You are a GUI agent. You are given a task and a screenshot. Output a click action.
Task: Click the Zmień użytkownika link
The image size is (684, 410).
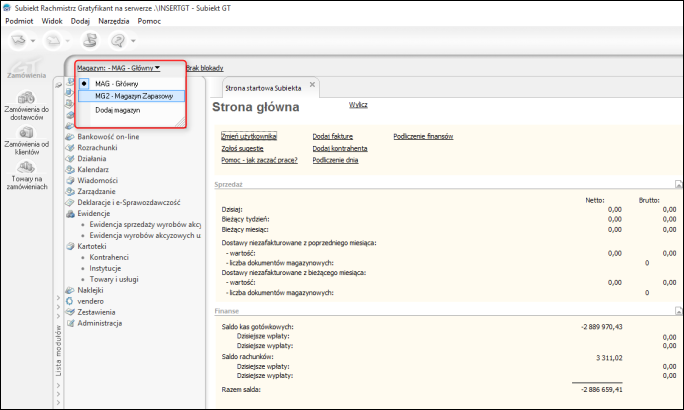[x=248, y=135]
